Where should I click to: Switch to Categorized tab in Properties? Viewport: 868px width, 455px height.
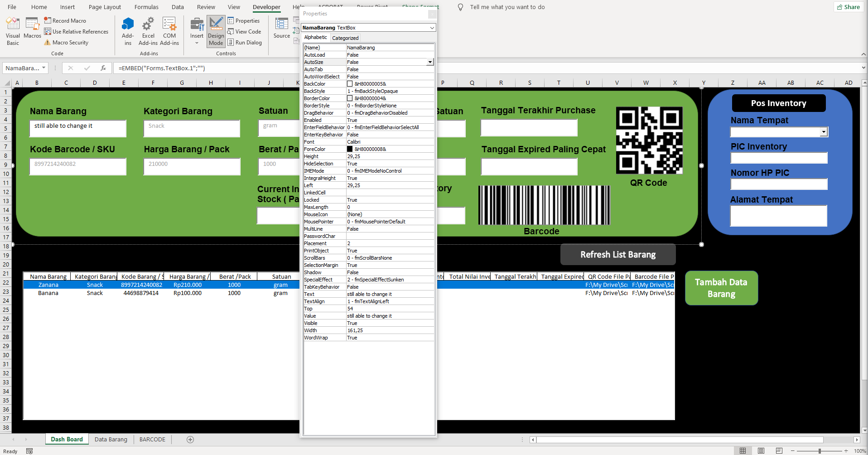pos(345,38)
